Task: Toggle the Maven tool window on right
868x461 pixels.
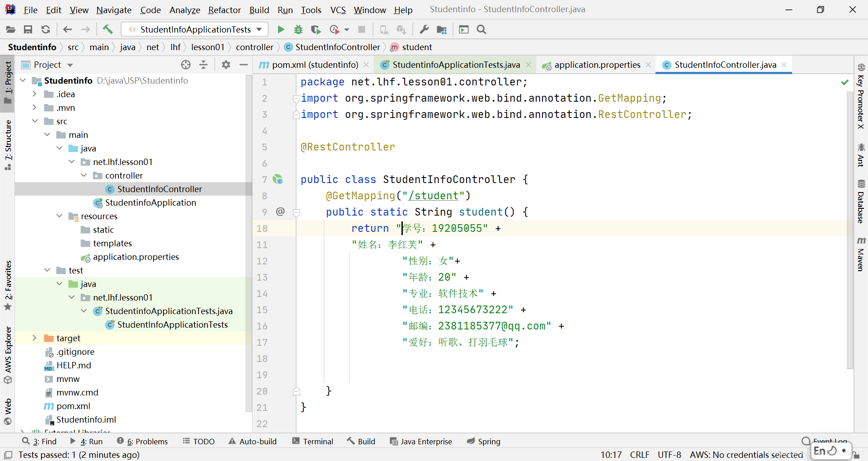Action: [861, 254]
